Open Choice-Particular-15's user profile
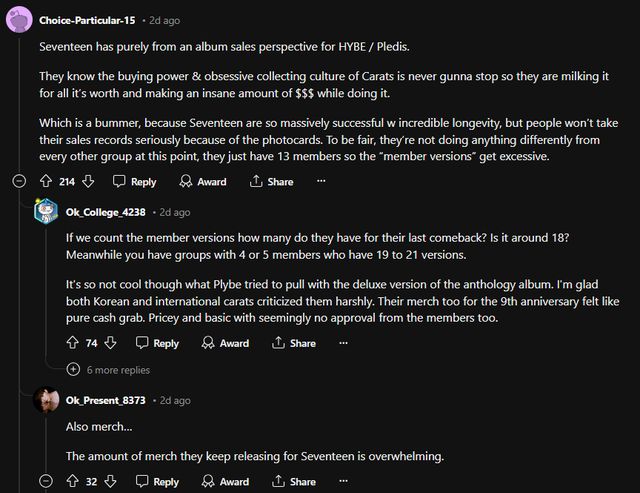Screen dimensions: 640x493 [x=87, y=20]
